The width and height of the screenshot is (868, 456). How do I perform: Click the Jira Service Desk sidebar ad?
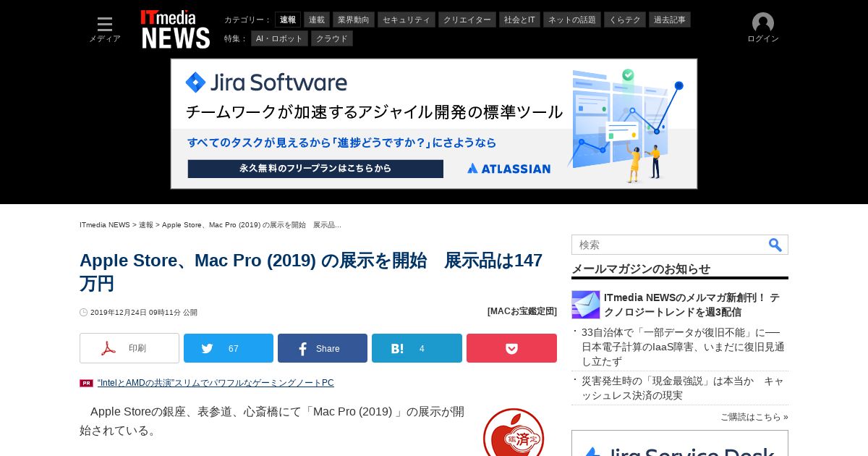[x=680, y=443]
